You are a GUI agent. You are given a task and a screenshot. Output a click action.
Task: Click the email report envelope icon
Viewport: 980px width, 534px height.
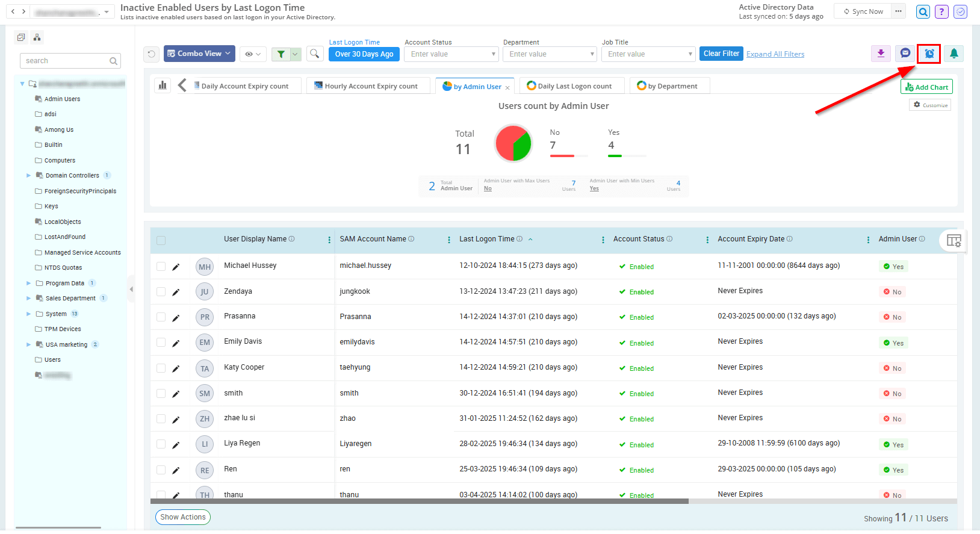click(905, 54)
